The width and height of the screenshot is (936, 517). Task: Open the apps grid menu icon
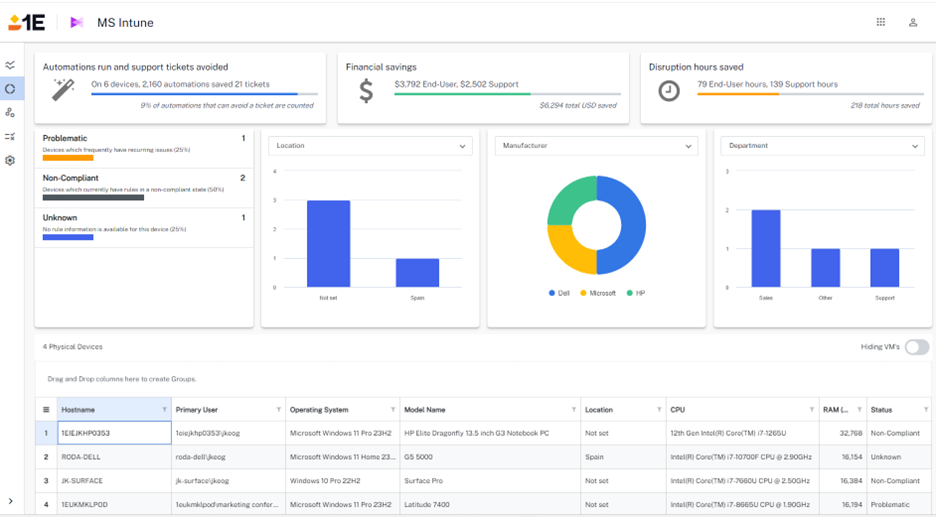click(x=880, y=22)
